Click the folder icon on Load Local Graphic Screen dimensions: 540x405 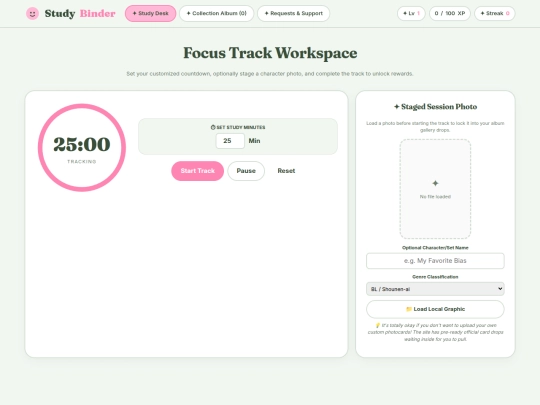click(409, 309)
